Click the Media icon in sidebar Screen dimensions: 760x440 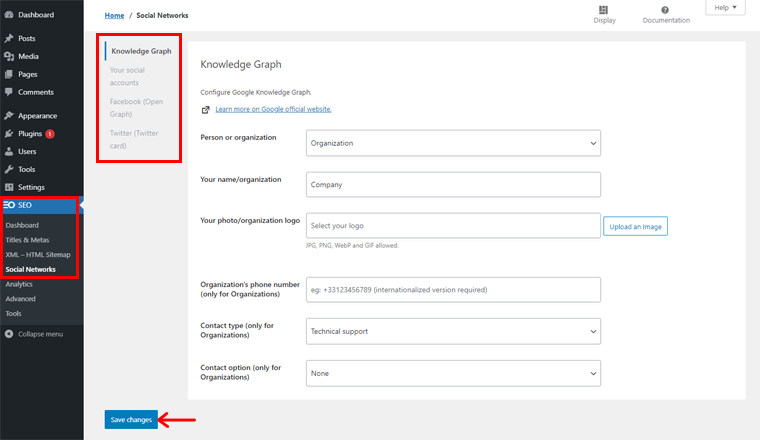(x=9, y=56)
